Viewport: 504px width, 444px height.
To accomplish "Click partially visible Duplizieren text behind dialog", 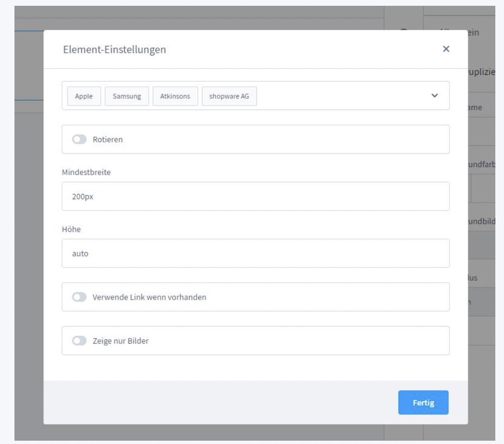I will (x=481, y=72).
